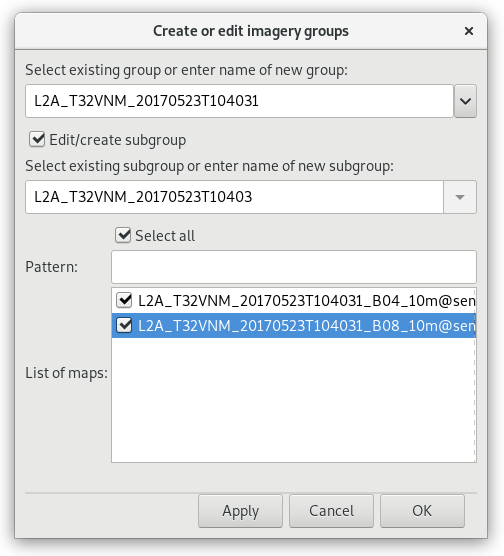The height and width of the screenshot is (556, 504).
Task: Open the existing group dropdown arrow
Action: [465, 101]
